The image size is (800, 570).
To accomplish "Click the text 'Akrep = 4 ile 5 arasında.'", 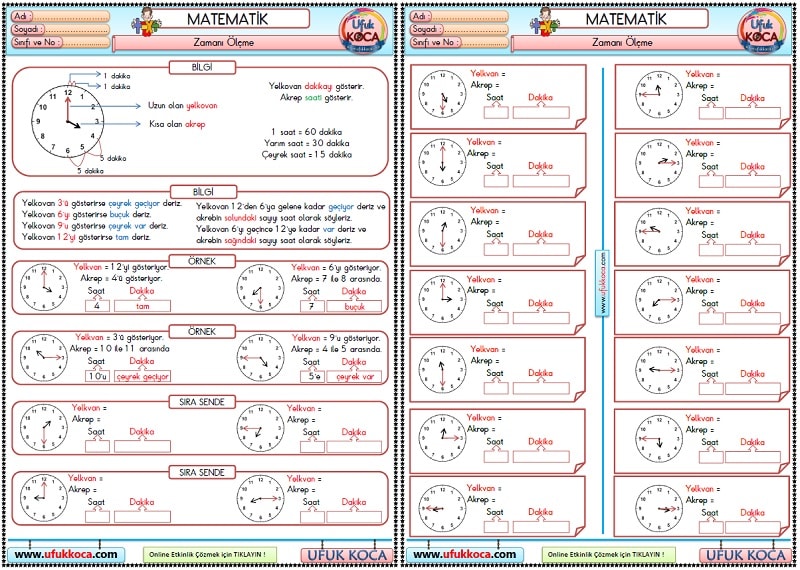I will (336, 350).
